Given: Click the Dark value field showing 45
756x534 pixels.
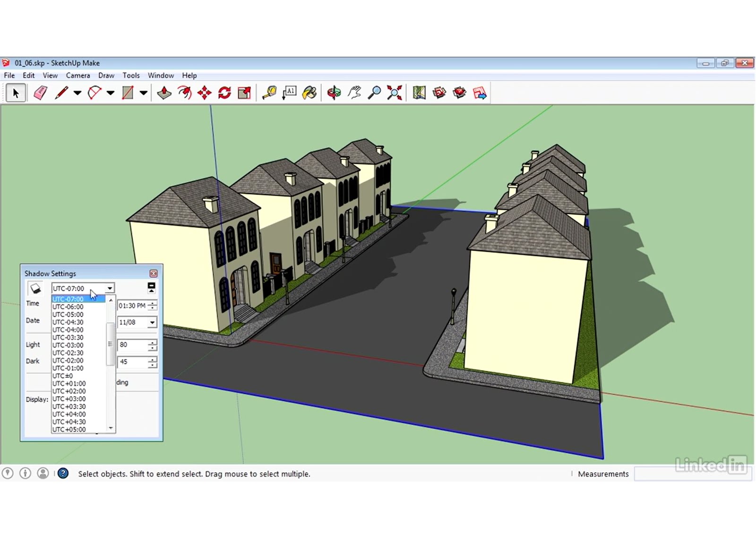Looking at the screenshot, I should click(132, 362).
